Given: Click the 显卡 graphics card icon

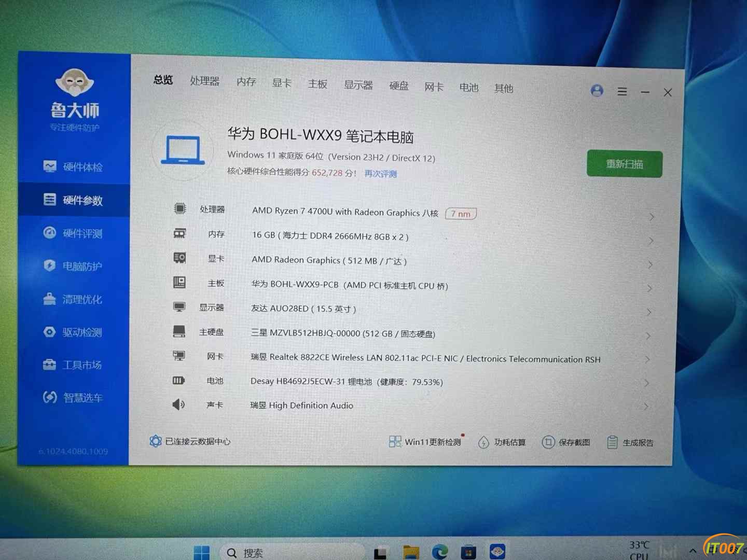Looking at the screenshot, I should pos(179,258).
